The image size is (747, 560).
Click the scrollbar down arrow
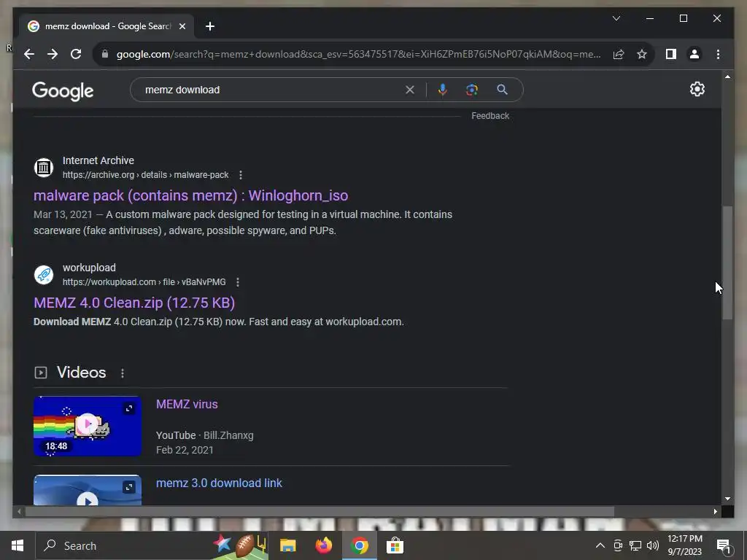pos(727,499)
